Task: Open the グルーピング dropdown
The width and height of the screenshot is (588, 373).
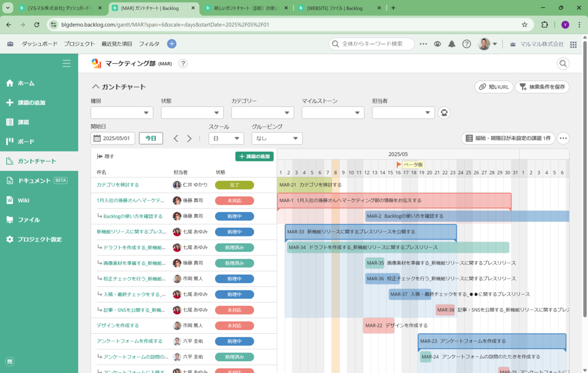Action: [x=277, y=138]
